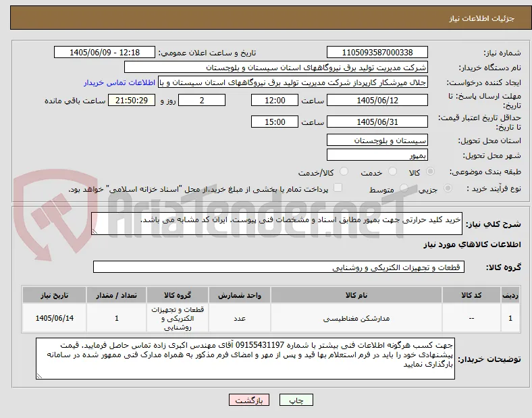Toggle the Islamic treasury payment checkbox

point(338,188)
